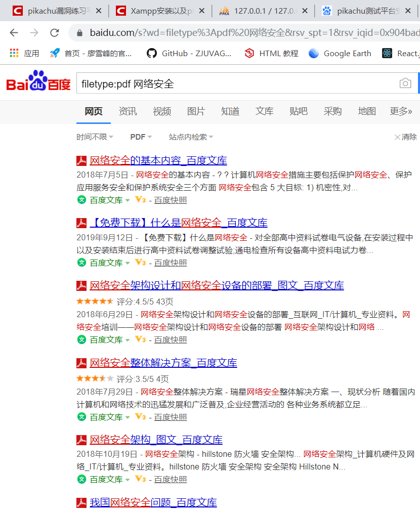Switch to the 文库 search tab

(265, 111)
